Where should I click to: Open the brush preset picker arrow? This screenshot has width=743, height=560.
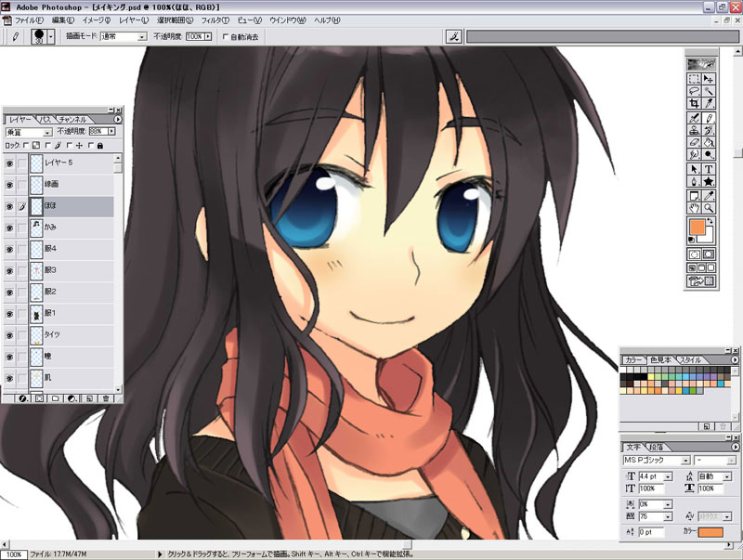click(x=51, y=36)
